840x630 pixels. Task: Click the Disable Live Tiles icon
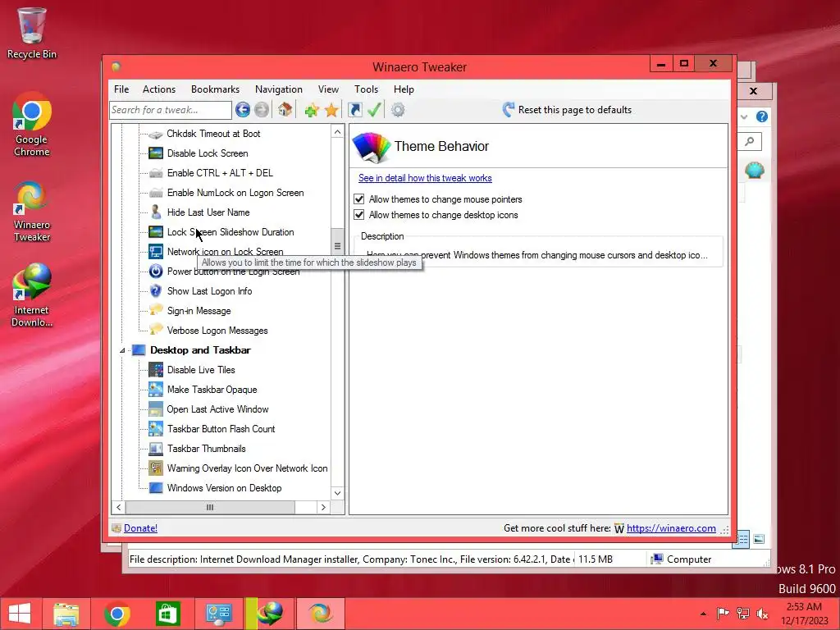click(x=156, y=370)
